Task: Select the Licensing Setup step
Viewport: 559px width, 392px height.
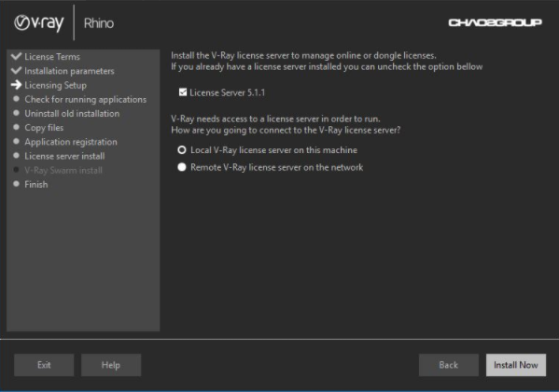Action: tap(56, 85)
